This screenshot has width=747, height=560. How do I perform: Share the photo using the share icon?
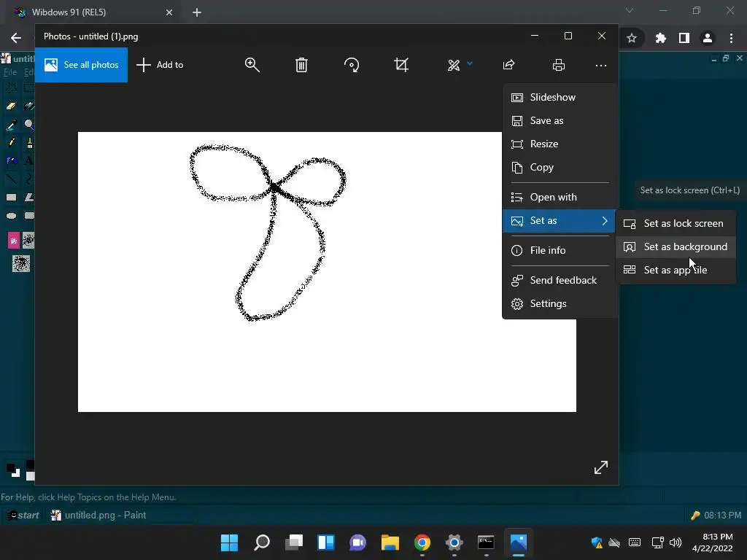tap(508, 65)
